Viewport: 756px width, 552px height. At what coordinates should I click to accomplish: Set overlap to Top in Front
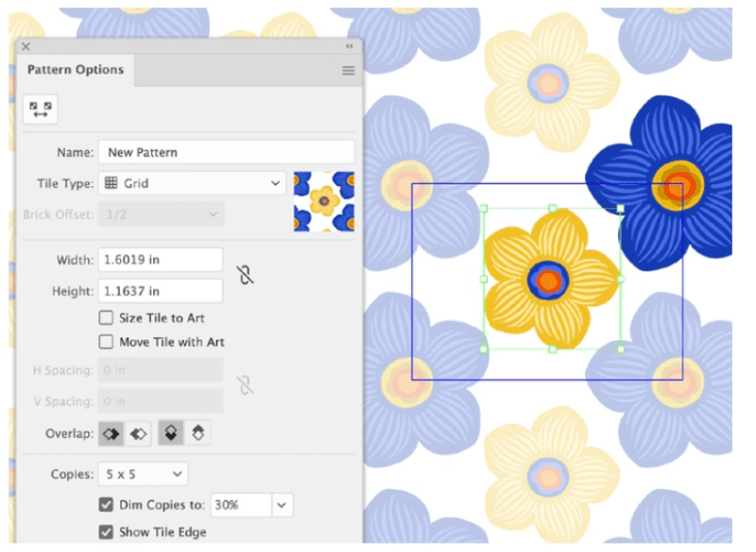click(171, 433)
